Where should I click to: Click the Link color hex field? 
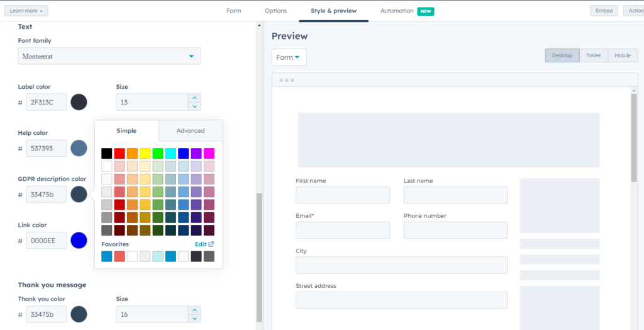click(47, 241)
